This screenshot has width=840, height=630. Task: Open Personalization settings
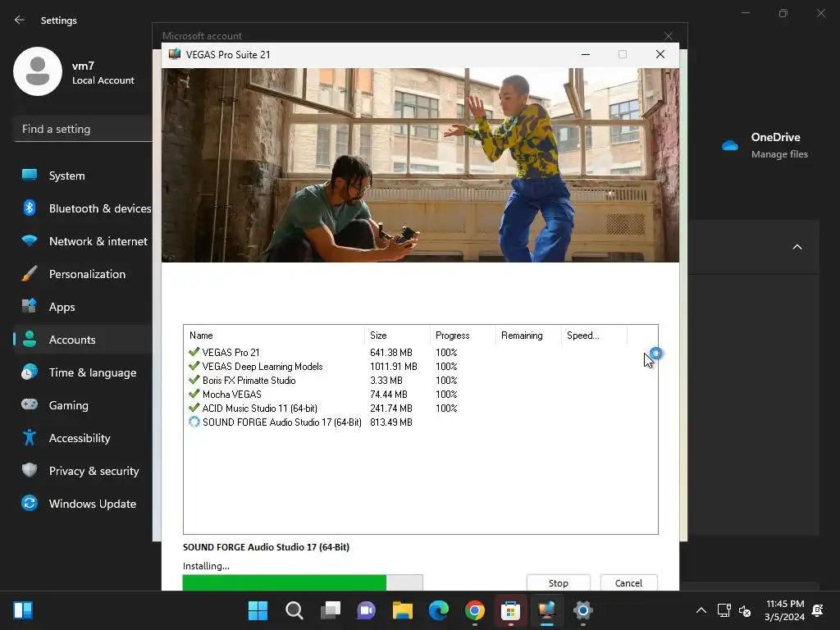click(x=83, y=274)
